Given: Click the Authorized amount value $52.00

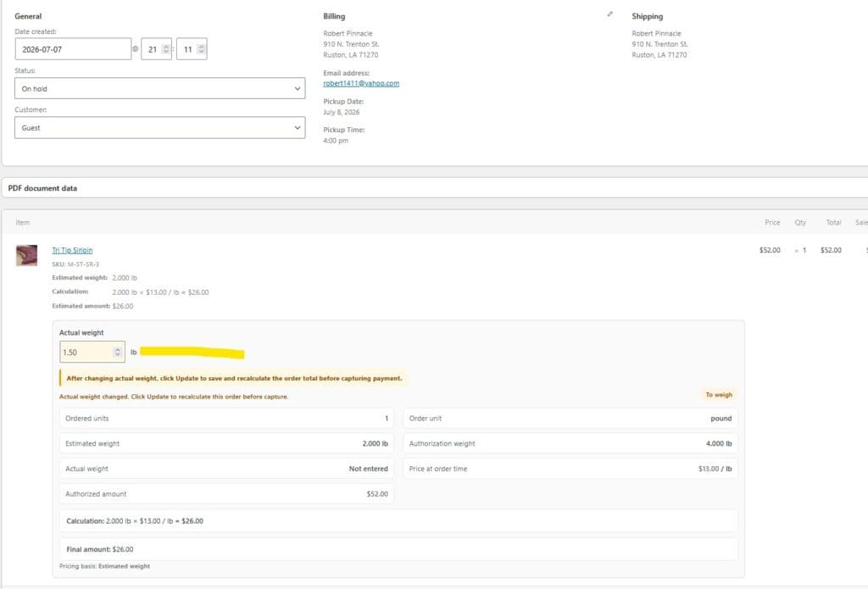Looking at the screenshot, I should pyautogui.click(x=377, y=494).
